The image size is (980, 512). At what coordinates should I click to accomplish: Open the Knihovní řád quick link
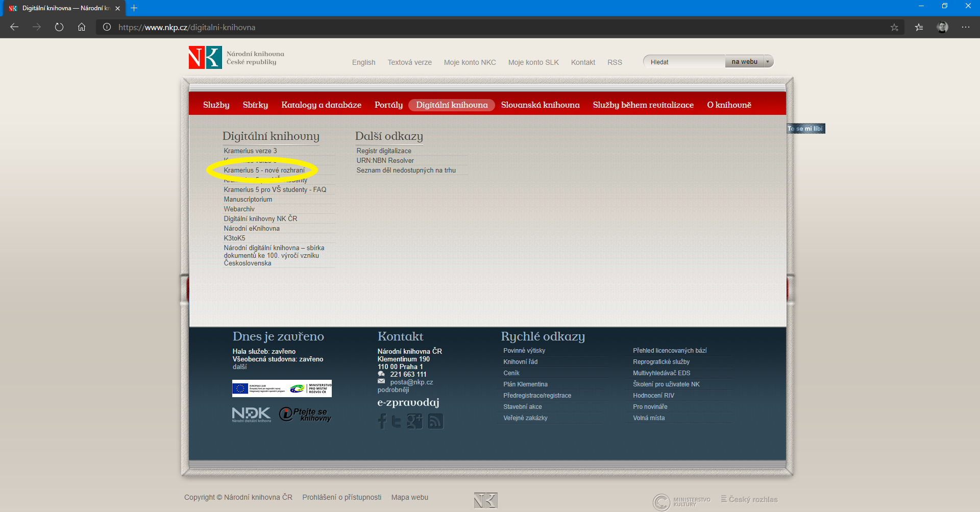tap(520, 362)
